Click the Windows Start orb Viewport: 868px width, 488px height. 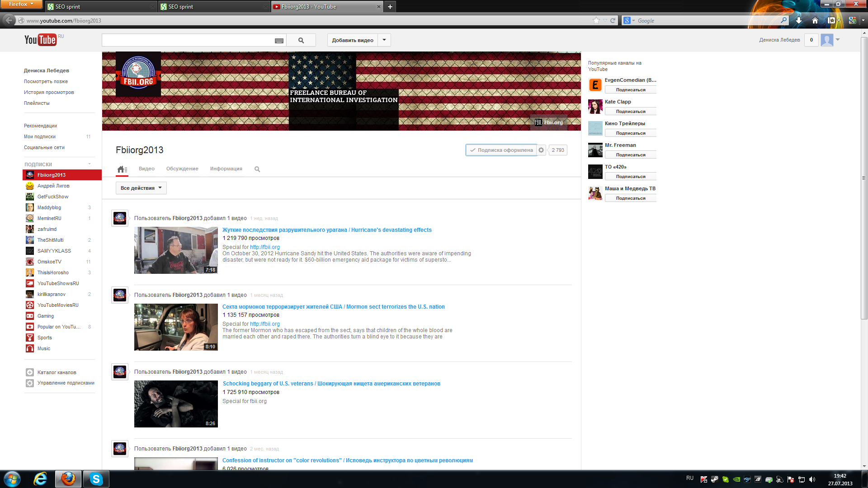pyautogui.click(x=12, y=479)
